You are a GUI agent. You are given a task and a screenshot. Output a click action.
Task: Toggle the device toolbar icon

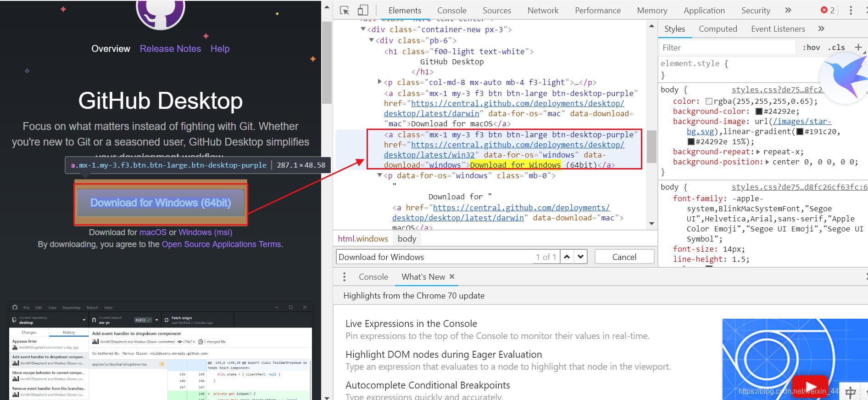pos(363,10)
